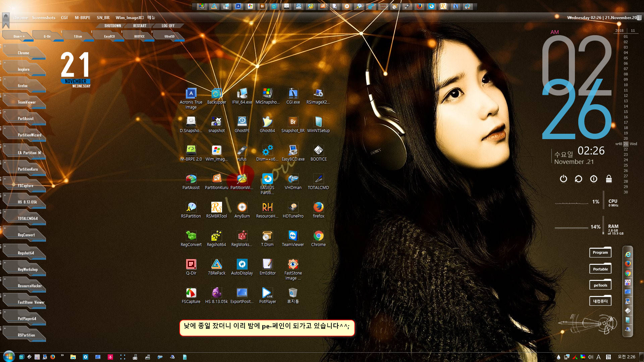The image size is (644, 362).
Task: Click refresh restart icon in widget
Action: (578, 179)
